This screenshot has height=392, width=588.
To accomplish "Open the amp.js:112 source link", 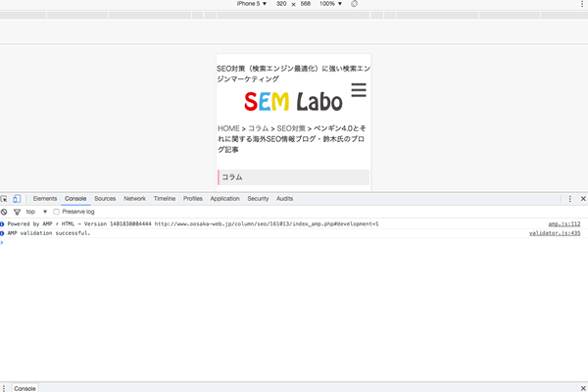I will tap(564, 224).
